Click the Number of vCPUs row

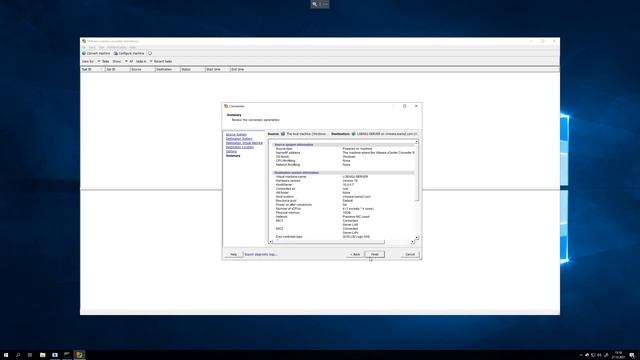[x=344, y=209]
